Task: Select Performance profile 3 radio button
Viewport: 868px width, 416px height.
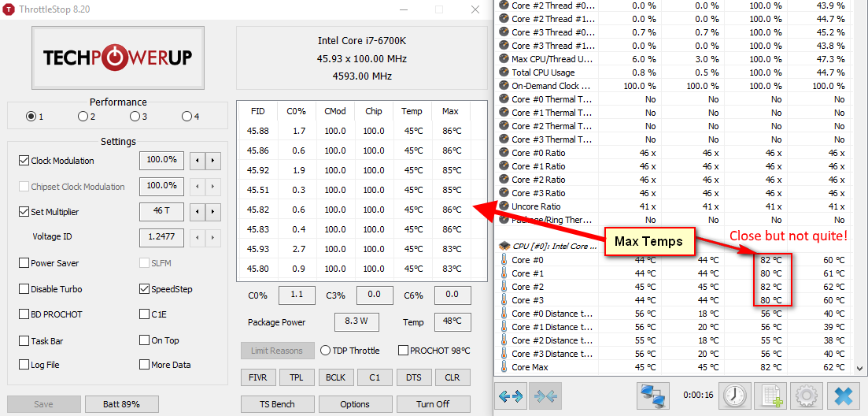Action: pyautogui.click(x=135, y=117)
